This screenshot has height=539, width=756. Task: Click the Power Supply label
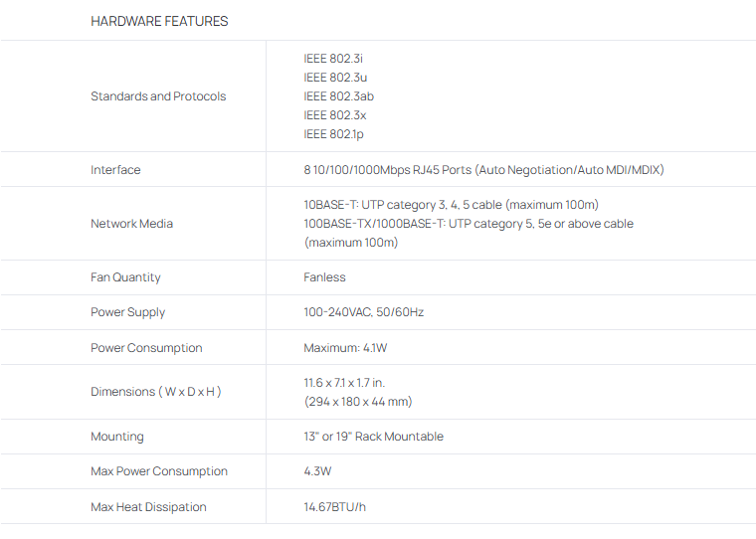click(x=127, y=312)
